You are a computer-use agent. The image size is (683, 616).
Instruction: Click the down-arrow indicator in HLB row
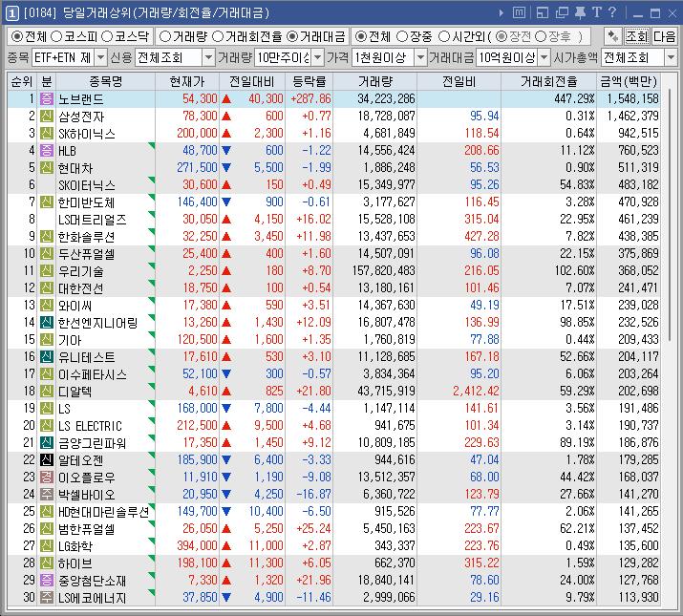(226, 150)
